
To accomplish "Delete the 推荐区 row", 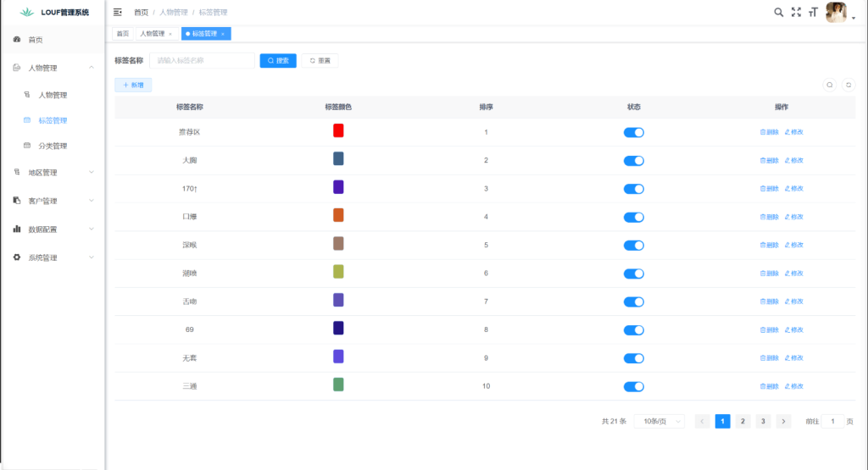I will coord(769,132).
